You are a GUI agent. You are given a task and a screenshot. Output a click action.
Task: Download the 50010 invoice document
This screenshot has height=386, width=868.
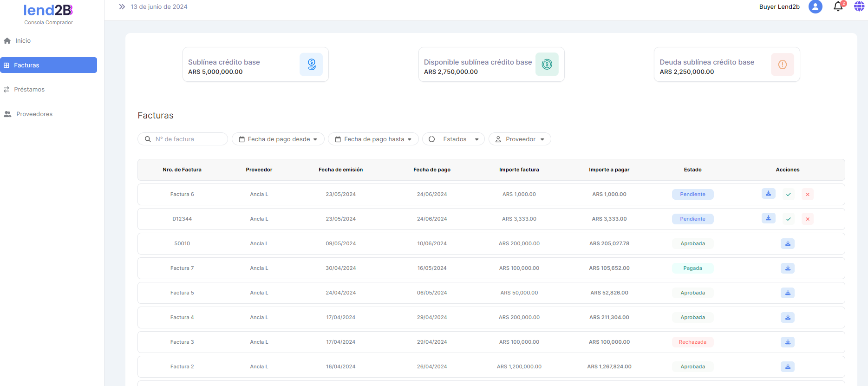click(787, 243)
